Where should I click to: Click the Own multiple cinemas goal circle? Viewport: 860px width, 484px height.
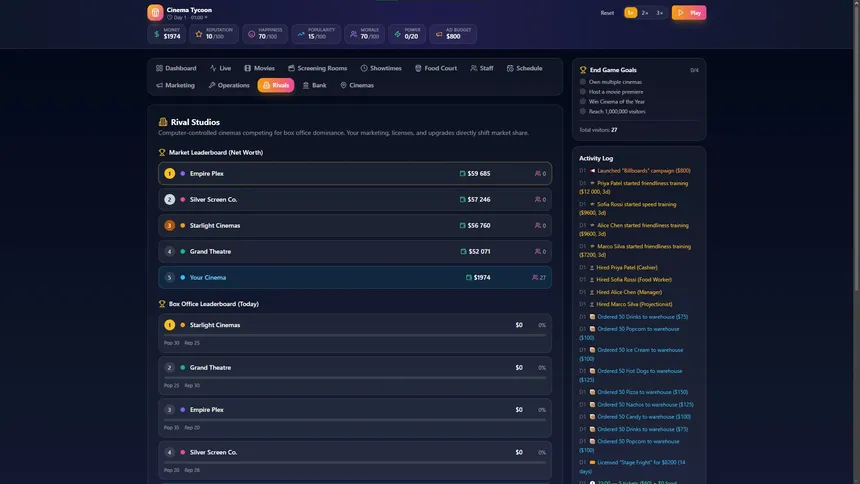click(583, 82)
